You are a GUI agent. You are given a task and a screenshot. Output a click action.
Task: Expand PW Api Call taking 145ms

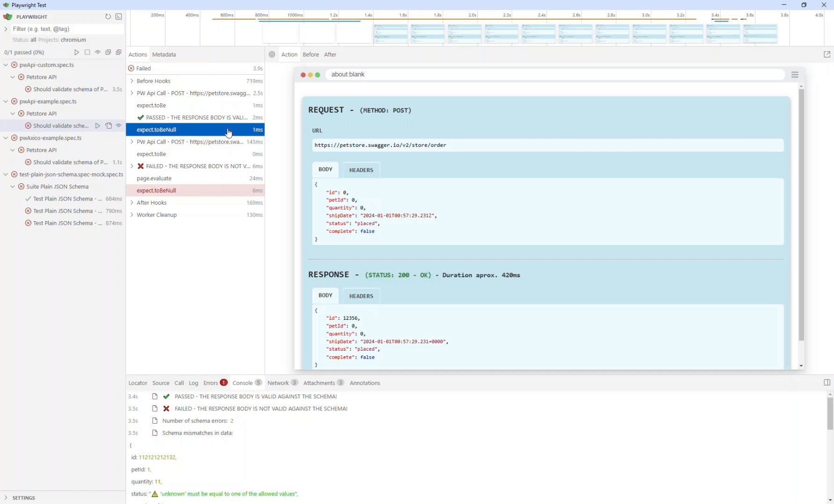tap(132, 142)
